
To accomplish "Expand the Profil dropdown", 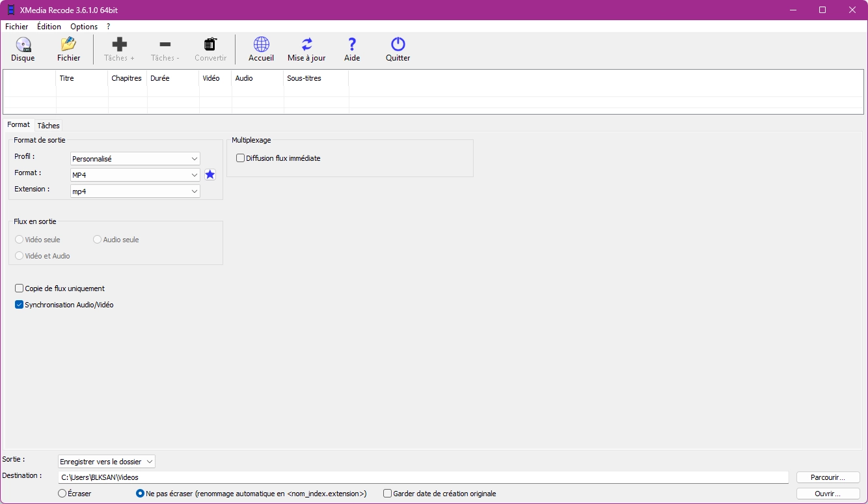I will [135, 159].
